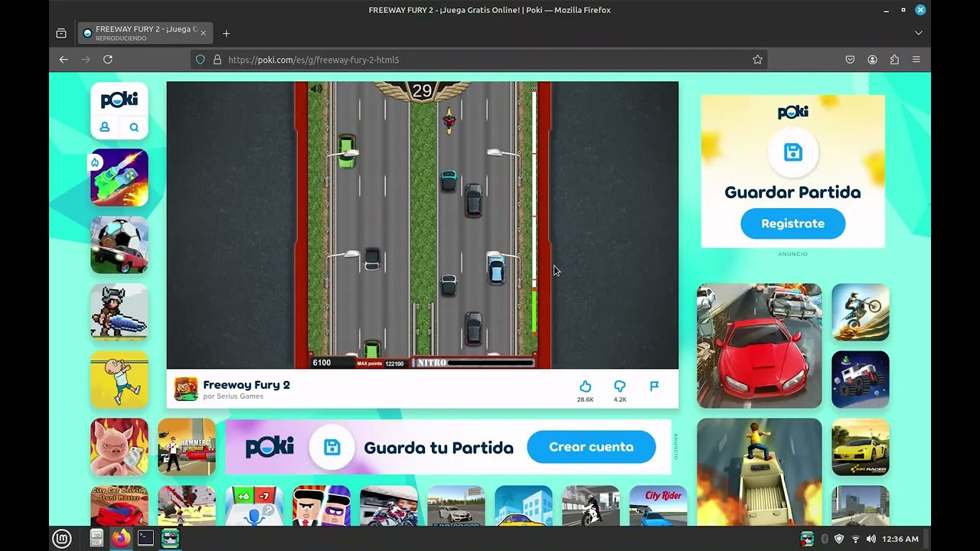
Task: Click the Firefox taskbar icon
Action: tap(121, 539)
